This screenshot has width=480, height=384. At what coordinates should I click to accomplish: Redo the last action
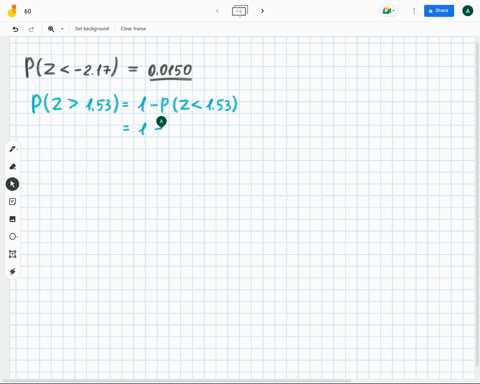(x=31, y=29)
